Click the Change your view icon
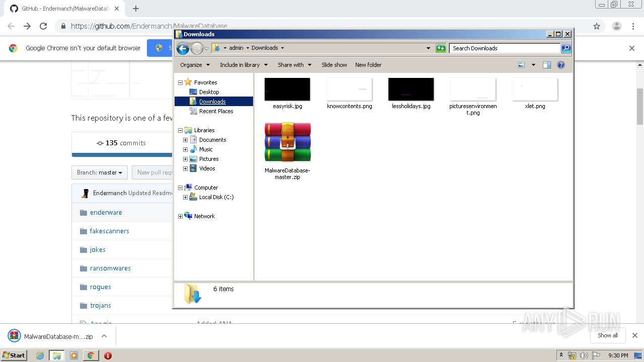 pyautogui.click(x=521, y=65)
